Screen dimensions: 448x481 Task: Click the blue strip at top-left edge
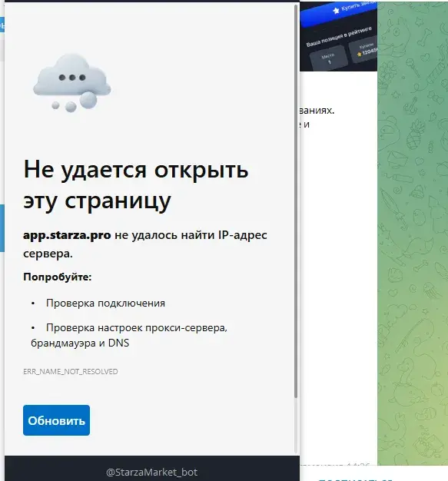tap(2, 25)
